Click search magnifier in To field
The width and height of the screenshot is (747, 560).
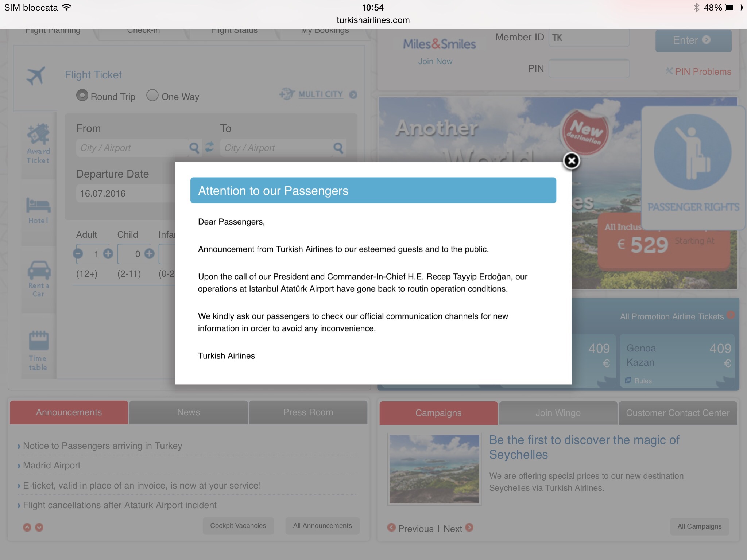338,148
